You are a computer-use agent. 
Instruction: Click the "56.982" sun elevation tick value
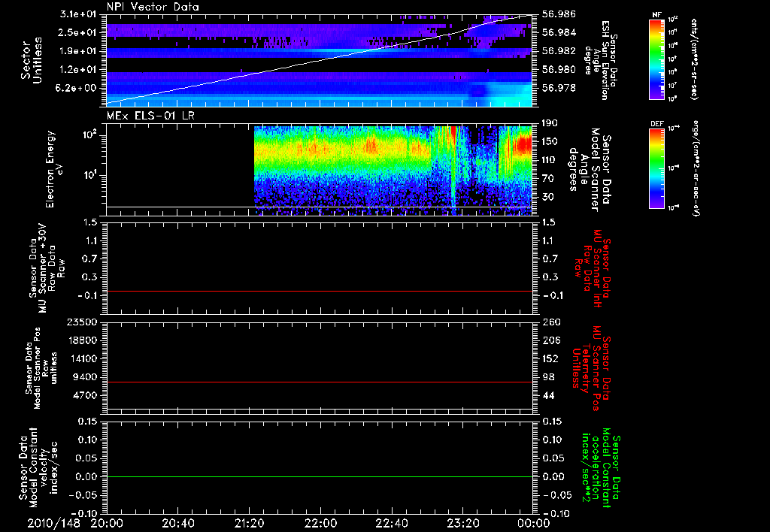click(559, 51)
